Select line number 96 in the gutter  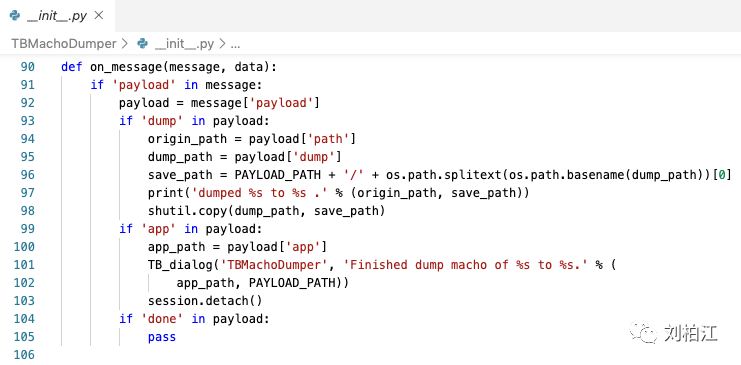pos(27,175)
